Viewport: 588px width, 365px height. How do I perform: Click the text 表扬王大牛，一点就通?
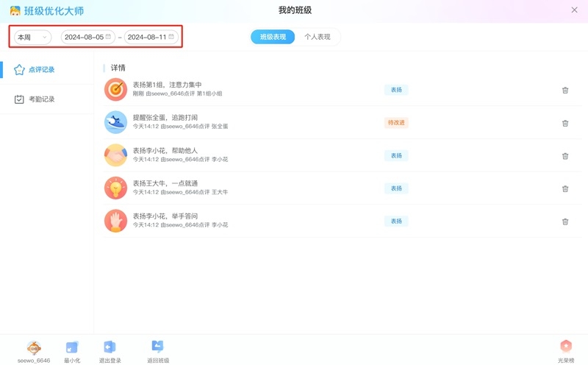pos(165,183)
